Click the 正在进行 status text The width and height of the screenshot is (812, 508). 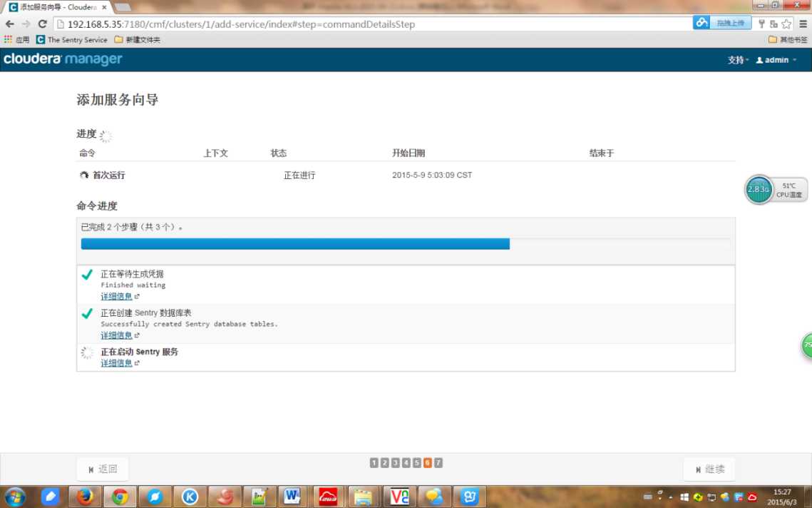point(299,176)
